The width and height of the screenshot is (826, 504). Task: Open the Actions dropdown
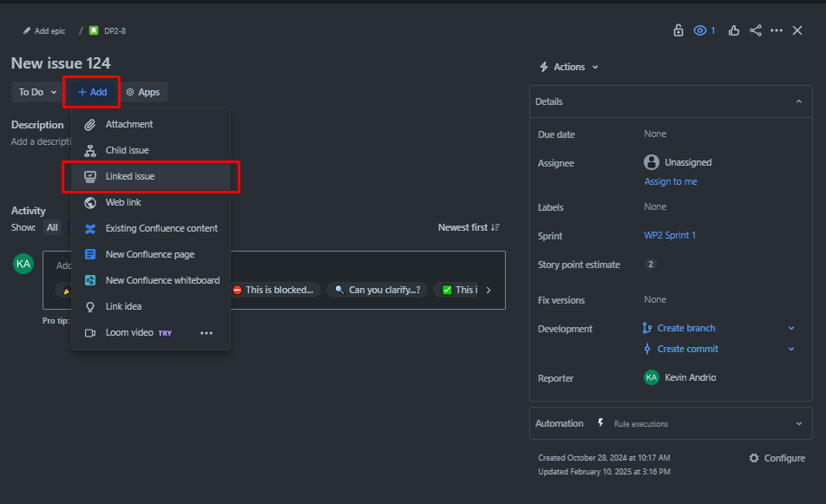coord(569,67)
